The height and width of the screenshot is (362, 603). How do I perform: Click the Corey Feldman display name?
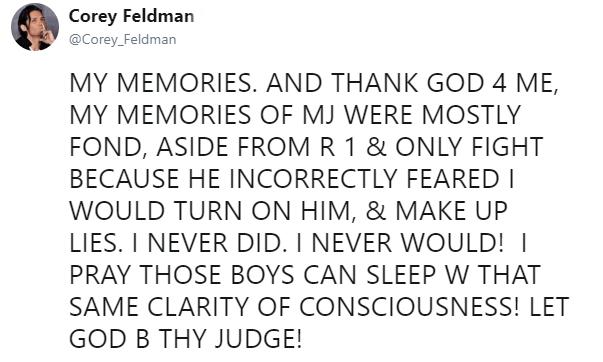(x=132, y=17)
